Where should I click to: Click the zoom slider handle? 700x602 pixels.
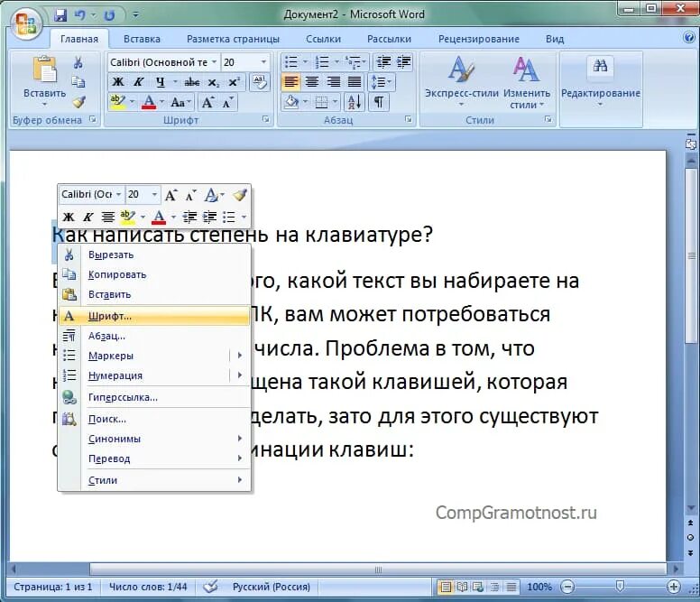pyautogui.click(x=620, y=586)
